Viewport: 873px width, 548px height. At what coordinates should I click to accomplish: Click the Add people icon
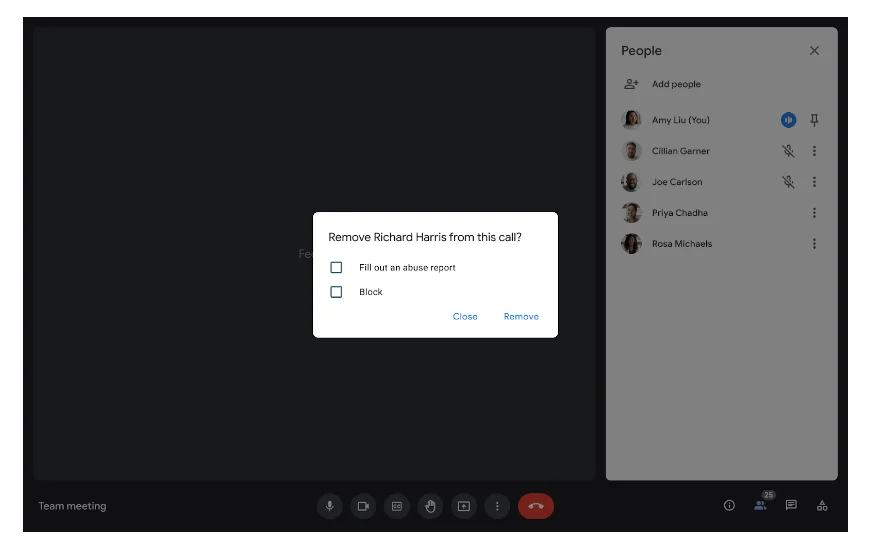631,84
